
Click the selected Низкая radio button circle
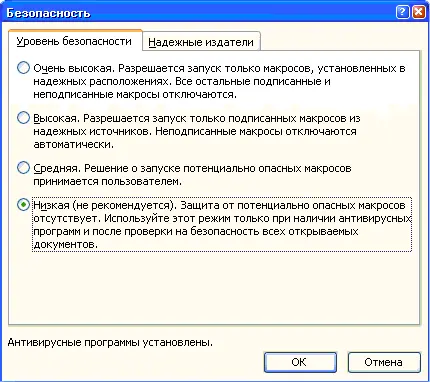[x=23, y=205]
